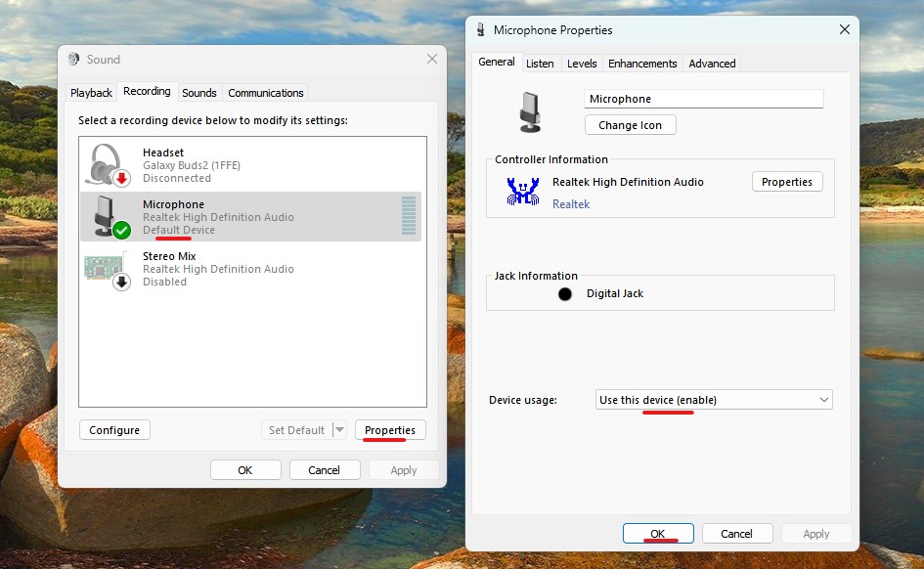
Task: Click the Microphone name input field
Action: (703, 98)
